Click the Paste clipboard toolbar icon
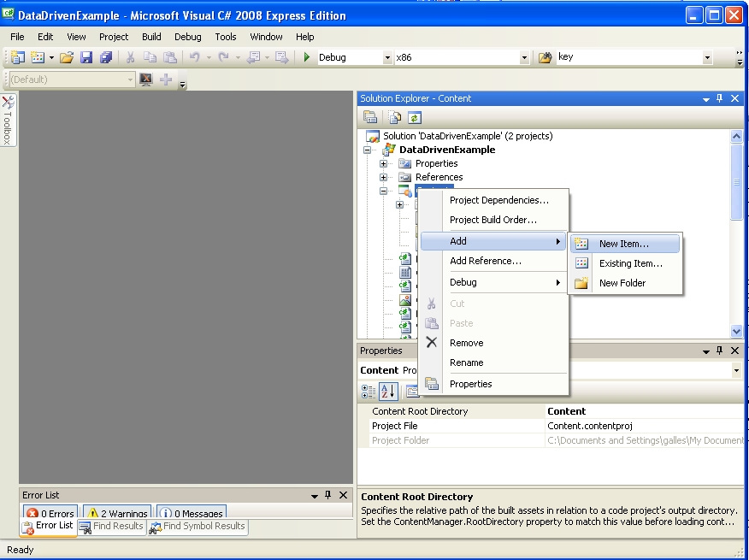 (x=170, y=57)
